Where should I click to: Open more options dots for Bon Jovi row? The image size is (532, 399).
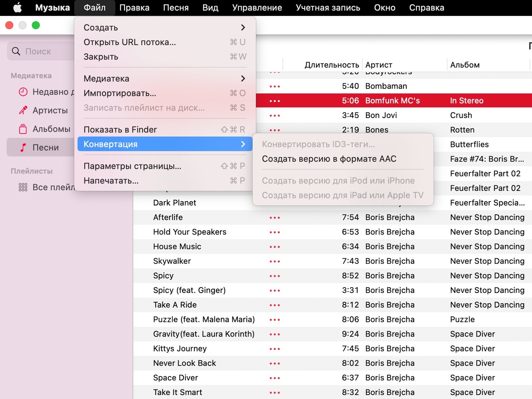[x=275, y=116]
